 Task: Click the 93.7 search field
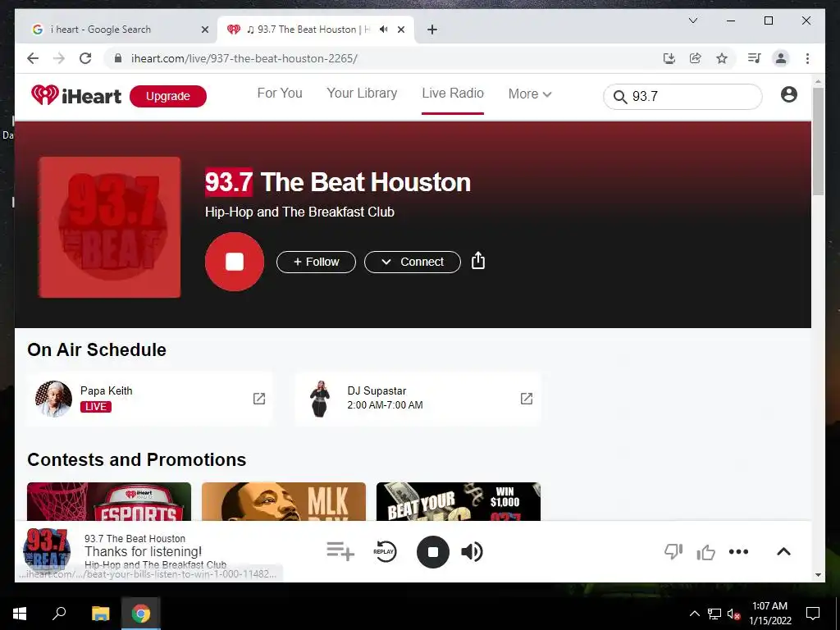(682, 97)
